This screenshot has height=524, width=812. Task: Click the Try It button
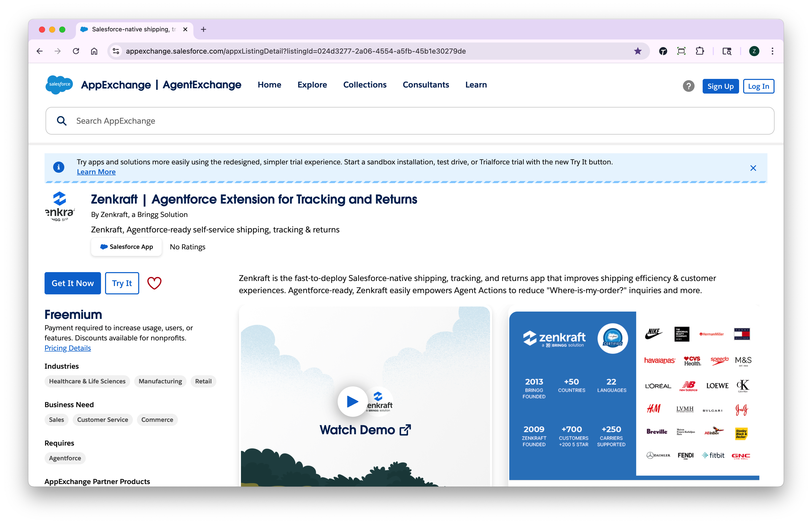coord(122,283)
